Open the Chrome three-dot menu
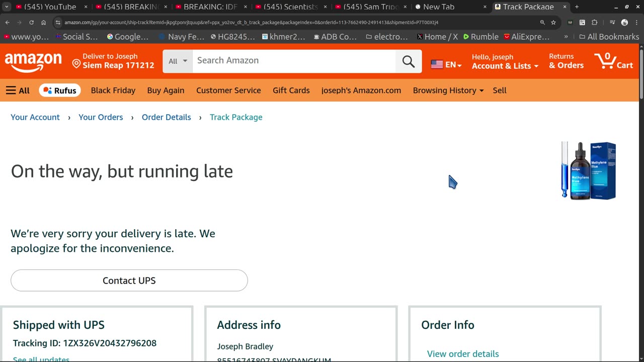 636,23
